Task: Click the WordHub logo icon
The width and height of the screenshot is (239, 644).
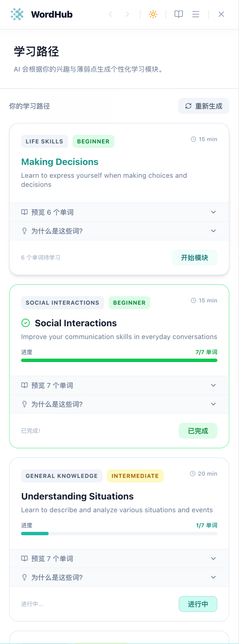Action: tap(17, 14)
